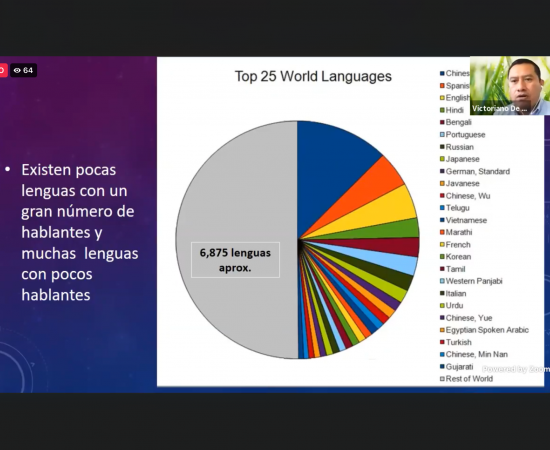
Task: Select the Egyptian Spoken Arabic legend entry
Action: [484, 330]
